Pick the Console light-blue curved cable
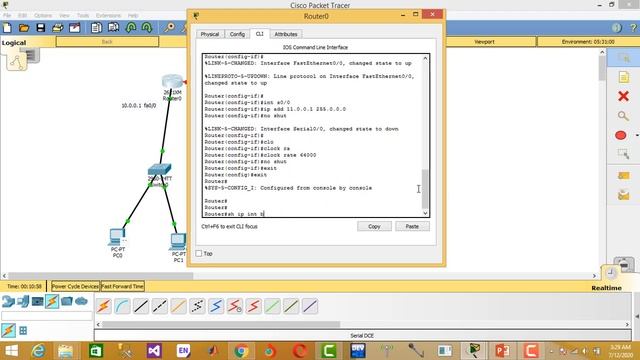The height and width of the screenshot is (360, 640). click(x=122, y=306)
